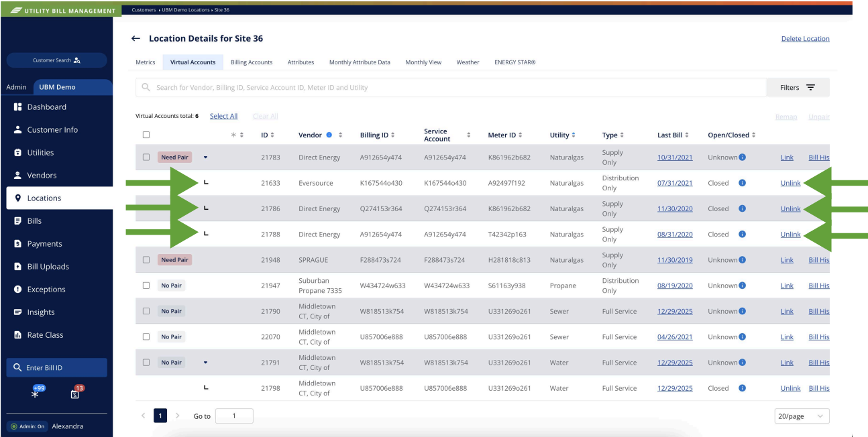Toggle the header select-all checkbox
Image resolution: width=868 pixels, height=437 pixels.
click(x=146, y=135)
